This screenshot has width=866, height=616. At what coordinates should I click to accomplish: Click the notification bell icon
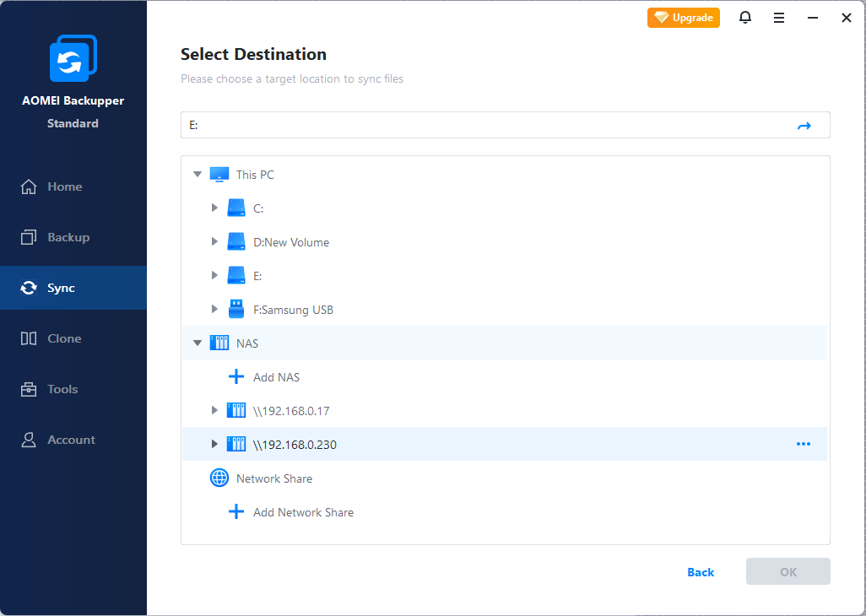point(745,18)
